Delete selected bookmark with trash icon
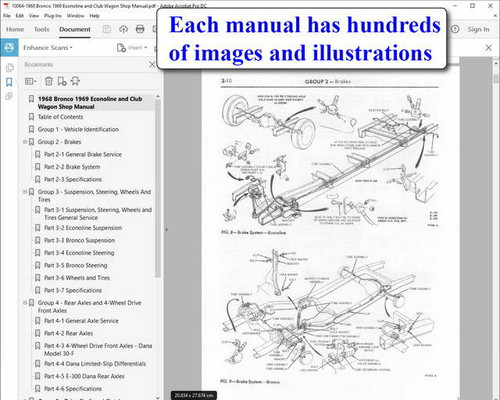The height and width of the screenshot is (400, 500). pos(49,81)
